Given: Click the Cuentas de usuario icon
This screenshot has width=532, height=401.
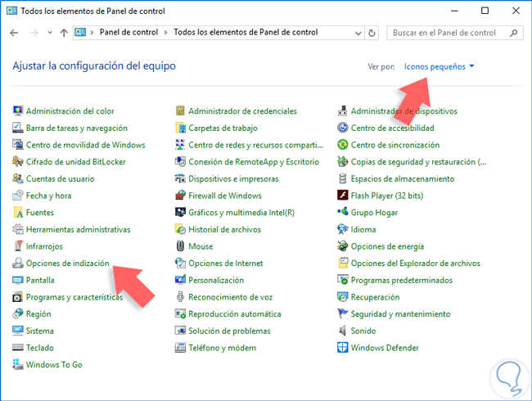Looking at the screenshot, I should pyautogui.click(x=18, y=178).
